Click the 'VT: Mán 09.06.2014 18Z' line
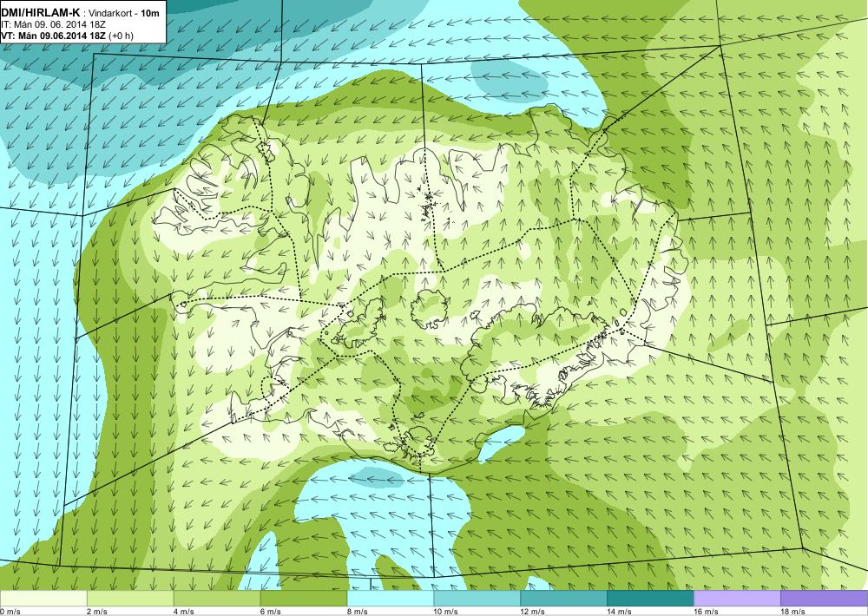This screenshot has height=616, width=868. coord(54,36)
